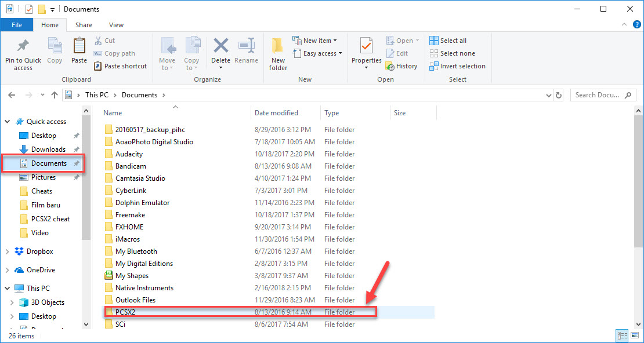Collapse the Quick access tree node
644x343 pixels.
pos(8,122)
